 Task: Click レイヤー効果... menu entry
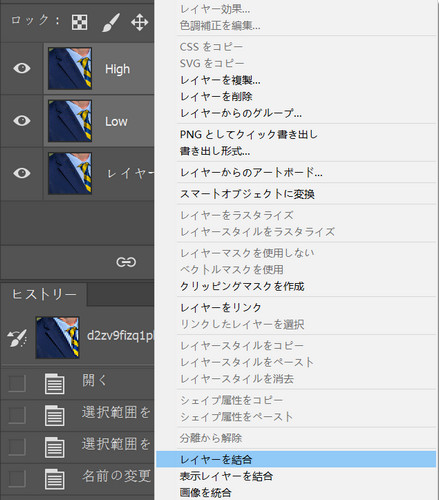click(x=215, y=9)
